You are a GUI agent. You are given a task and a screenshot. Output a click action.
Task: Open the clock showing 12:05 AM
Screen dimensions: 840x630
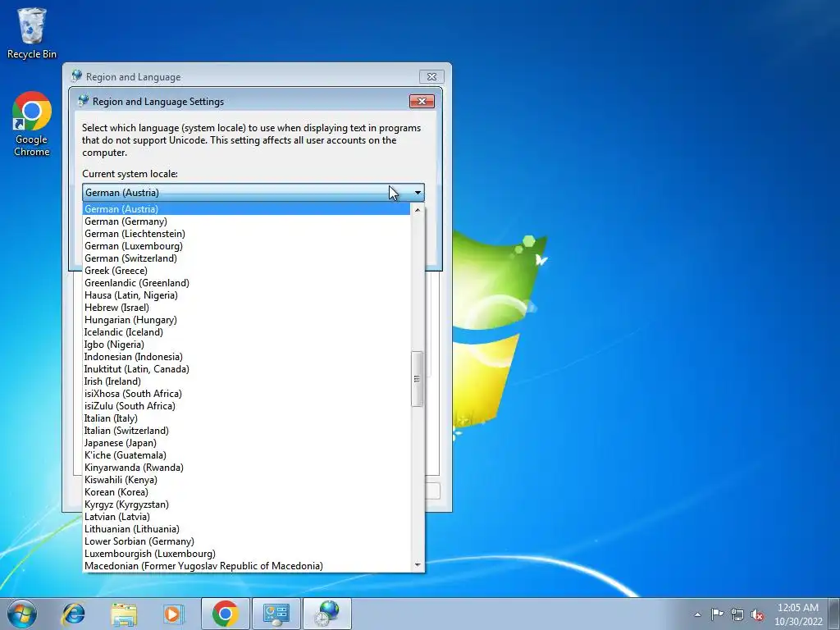(798, 614)
